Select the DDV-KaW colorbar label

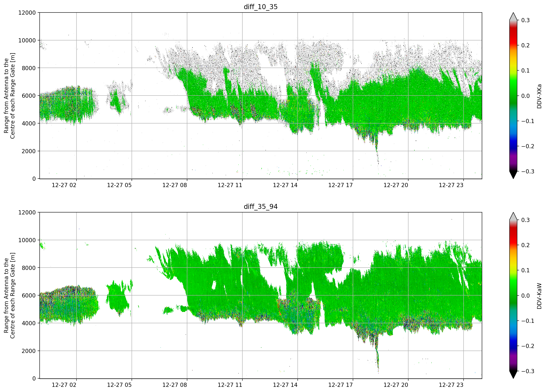(539, 296)
